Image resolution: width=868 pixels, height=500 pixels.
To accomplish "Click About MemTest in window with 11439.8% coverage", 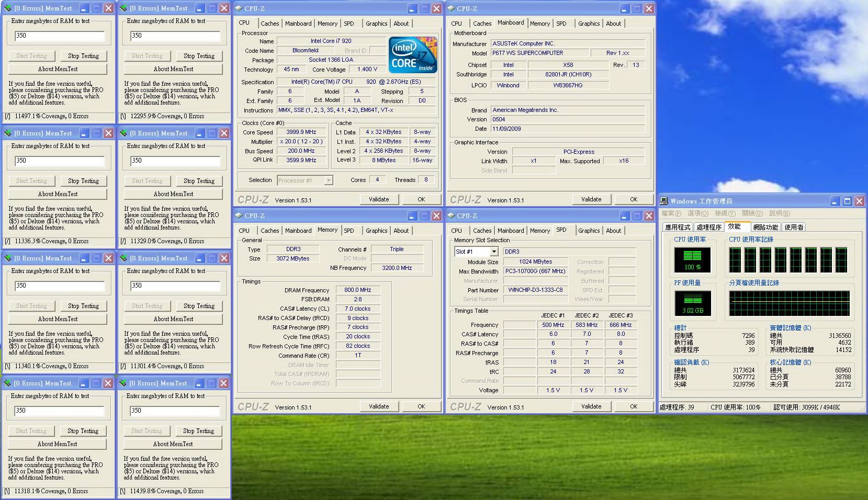I will (173, 444).
